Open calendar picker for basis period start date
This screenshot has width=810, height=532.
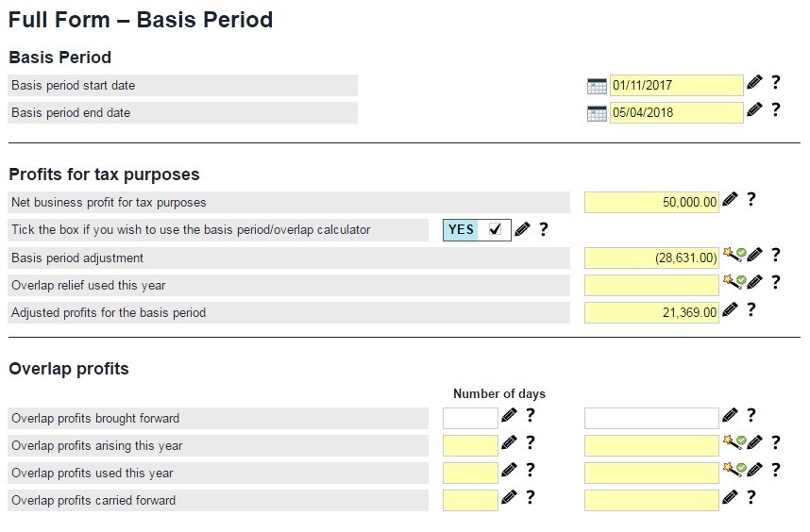click(x=597, y=86)
